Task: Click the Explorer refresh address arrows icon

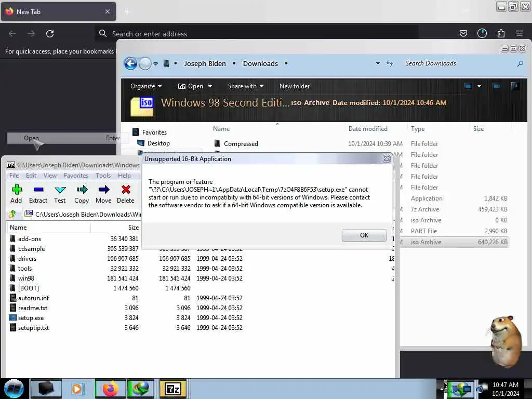Action: tap(390, 63)
